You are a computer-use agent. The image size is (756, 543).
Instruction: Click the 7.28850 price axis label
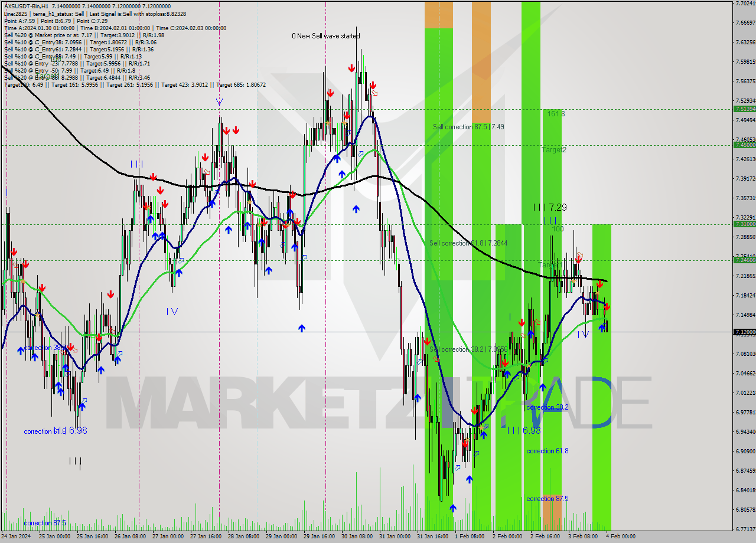click(745, 237)
